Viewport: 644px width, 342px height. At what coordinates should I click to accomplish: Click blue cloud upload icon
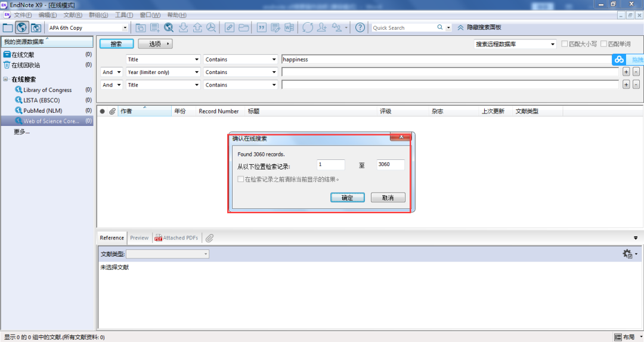click(x=619, y=60)
